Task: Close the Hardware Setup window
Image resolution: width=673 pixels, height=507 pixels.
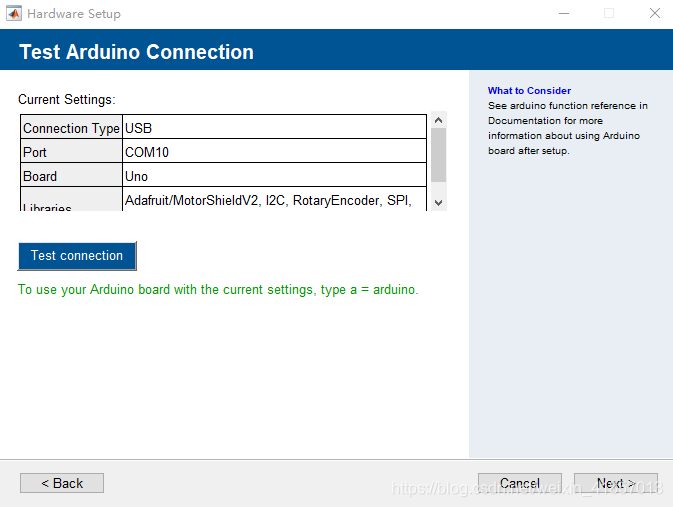Action: point(655,13)
